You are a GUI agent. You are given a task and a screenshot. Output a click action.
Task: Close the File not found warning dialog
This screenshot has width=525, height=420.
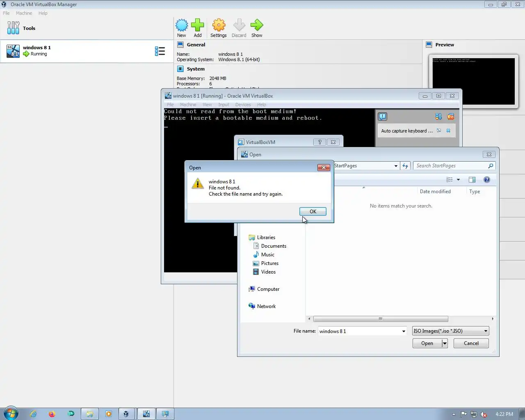point(324,167)
